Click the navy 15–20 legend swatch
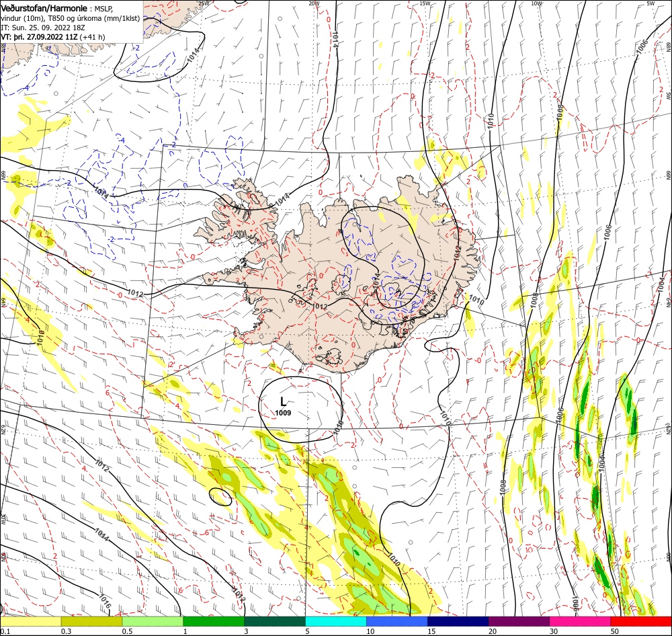This screenshot has width=672, height=636. pos(458,621)
